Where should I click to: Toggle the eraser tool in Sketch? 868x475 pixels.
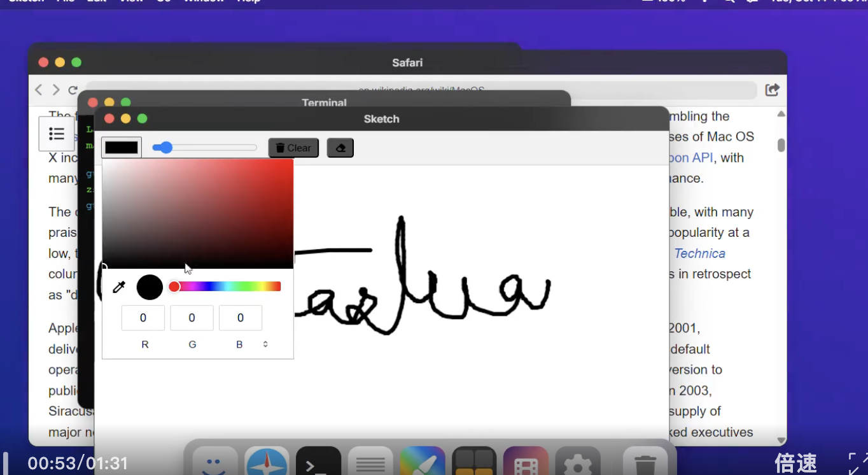click(x=340, y=148)
